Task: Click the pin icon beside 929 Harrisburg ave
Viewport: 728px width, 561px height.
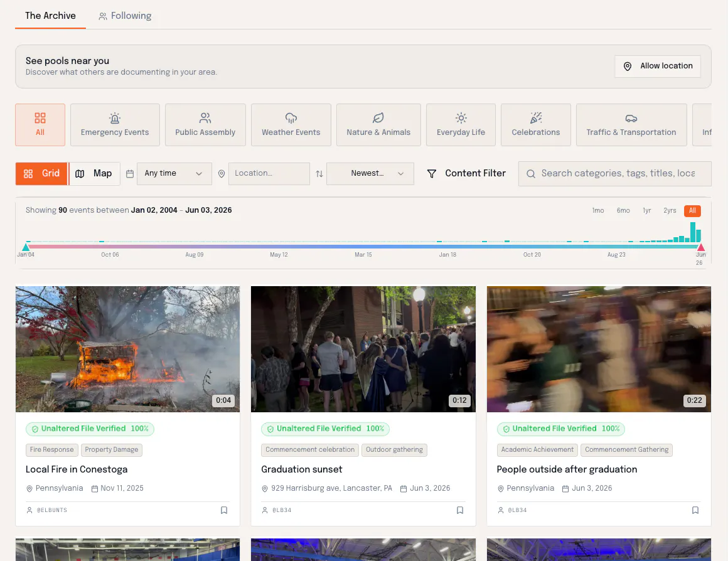Action: point(265,489)
